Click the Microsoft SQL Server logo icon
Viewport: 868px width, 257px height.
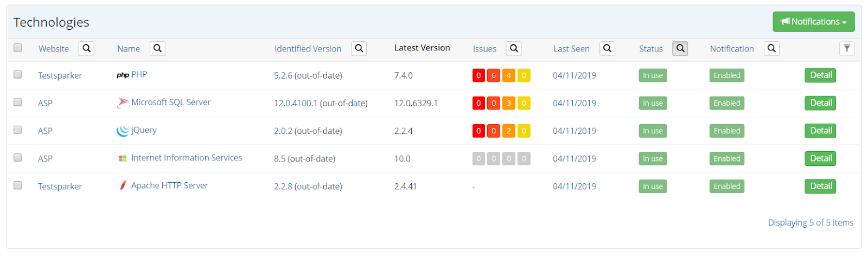click(x=123, y=103)
